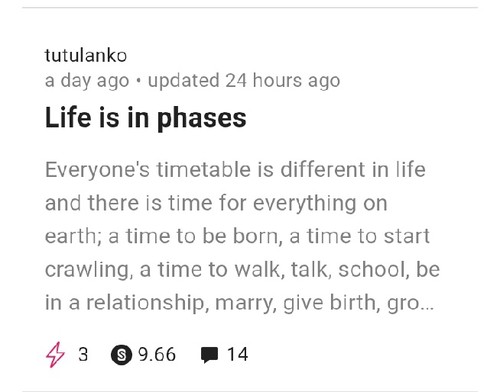Image resolution: width=500 pixels, height=392 pixels.
Task: Open author profile tutulanko
Action: 86,56
